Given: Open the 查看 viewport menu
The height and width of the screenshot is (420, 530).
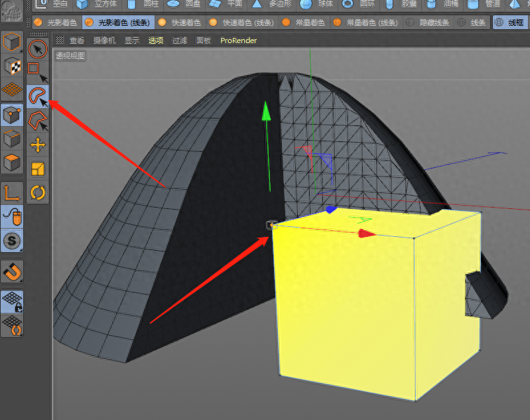Looking at the screenshot, I should click(x=77, y=40).
